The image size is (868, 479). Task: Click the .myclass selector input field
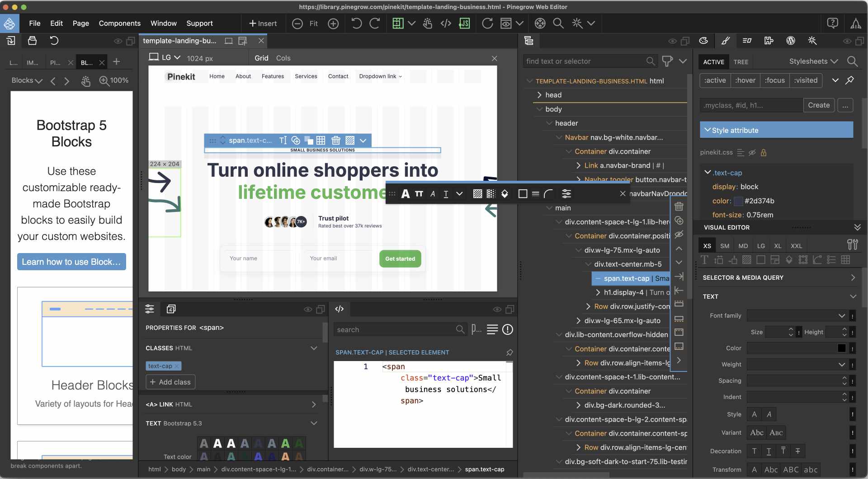(x=751, y=105)
